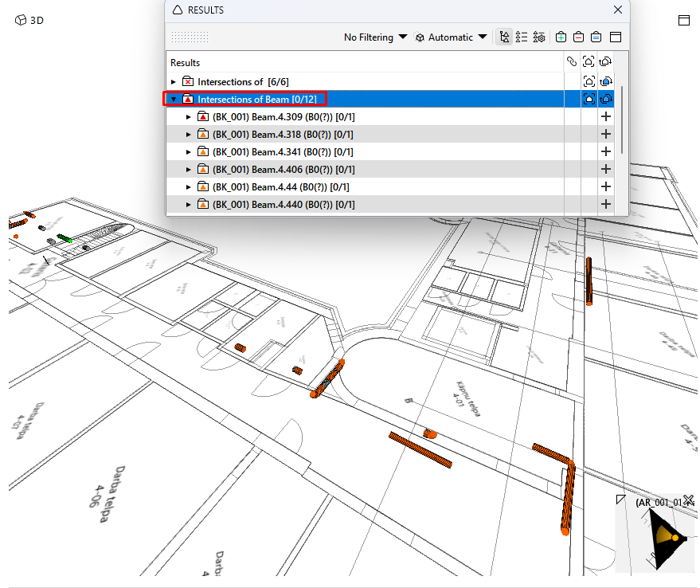700x588 pixels.
Task: Open the No Filtering dropdown
Action: 375,37
